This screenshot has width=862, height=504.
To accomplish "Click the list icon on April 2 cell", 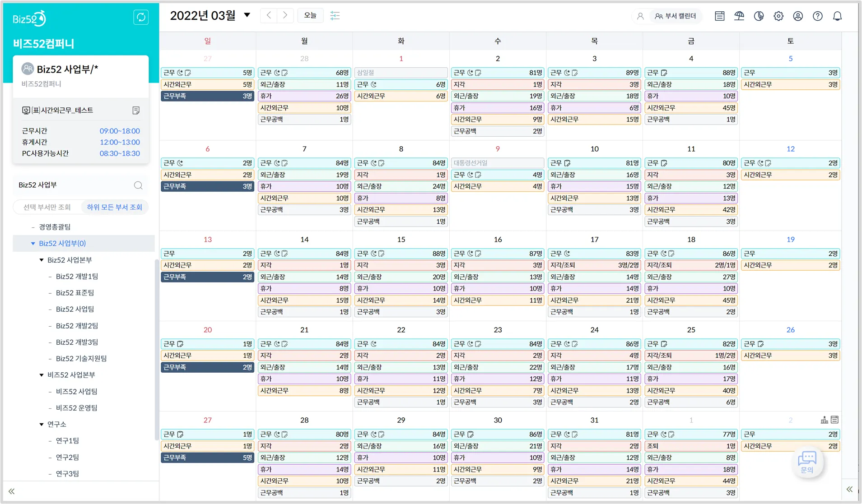I will click(x=835, y=420).
